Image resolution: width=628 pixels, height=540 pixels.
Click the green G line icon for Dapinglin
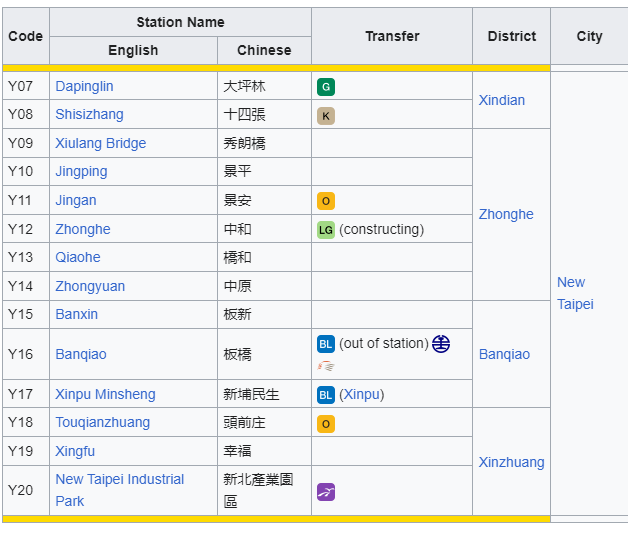[x=325, y=87]
